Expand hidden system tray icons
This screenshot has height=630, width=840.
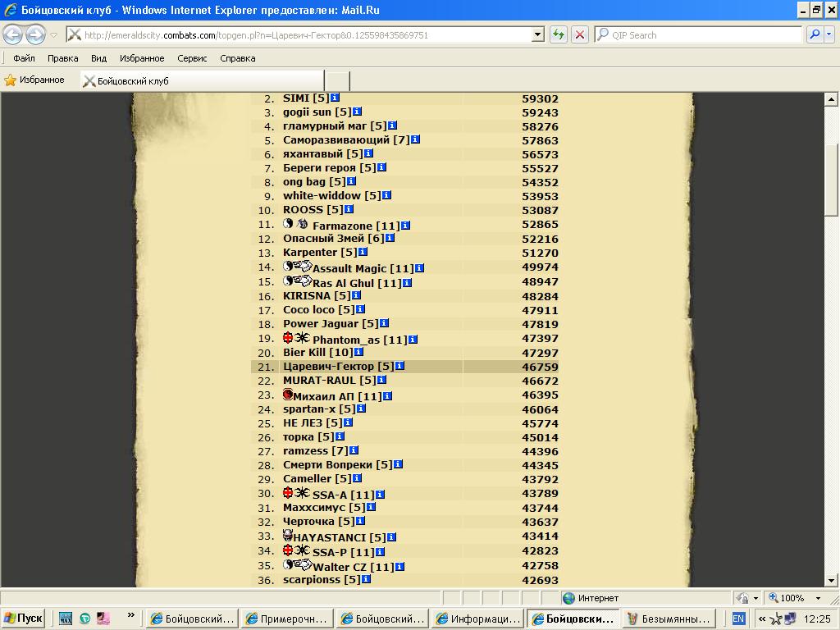pos(762,619)
